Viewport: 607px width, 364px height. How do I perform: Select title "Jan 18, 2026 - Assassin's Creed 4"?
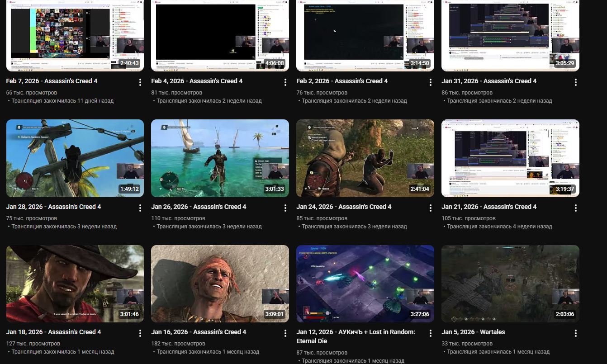pos(54,332)
